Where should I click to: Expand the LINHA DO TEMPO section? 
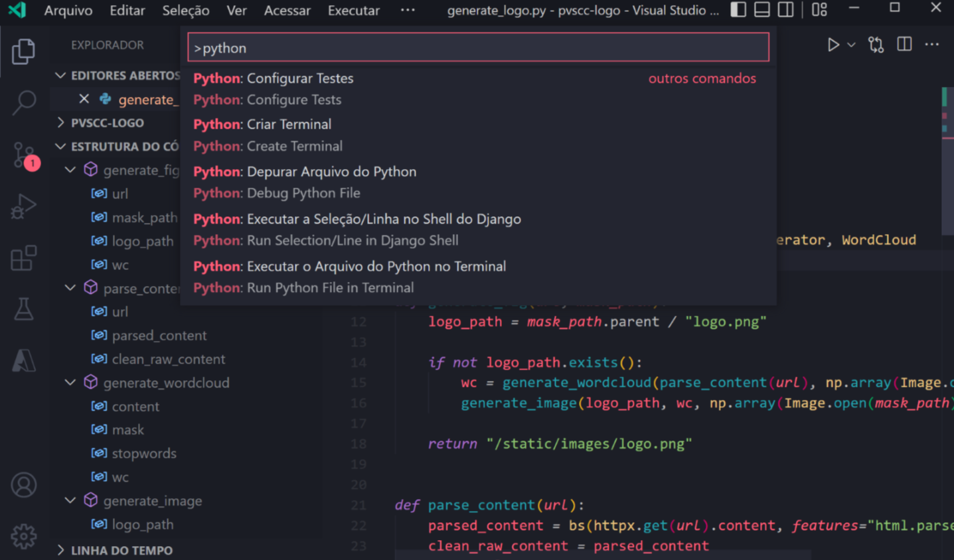(x=121, y=550)
